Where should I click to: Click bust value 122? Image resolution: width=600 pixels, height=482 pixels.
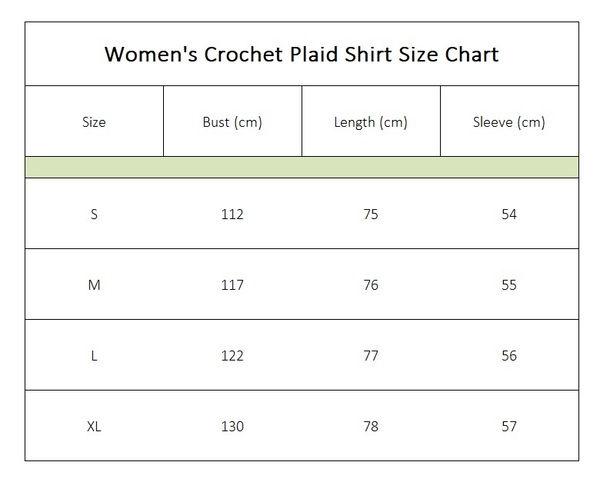(x=232, y=356)
